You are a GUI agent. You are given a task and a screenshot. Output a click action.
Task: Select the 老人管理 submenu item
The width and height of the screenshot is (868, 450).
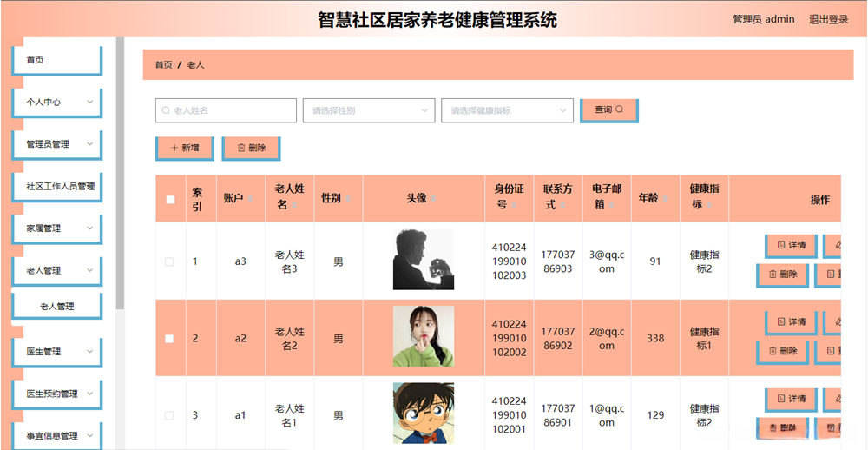coord(57,307)
